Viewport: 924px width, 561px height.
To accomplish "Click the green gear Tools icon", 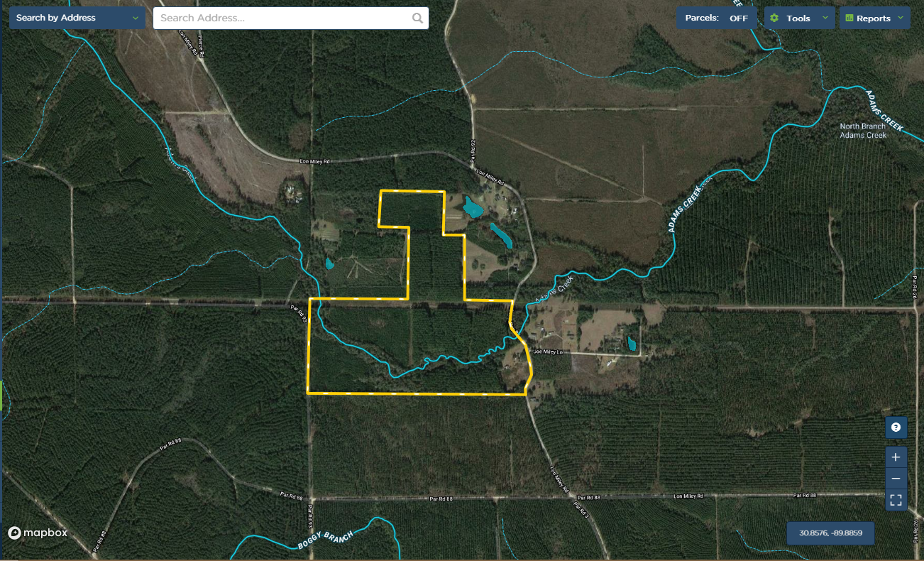I will coord(774,18).
